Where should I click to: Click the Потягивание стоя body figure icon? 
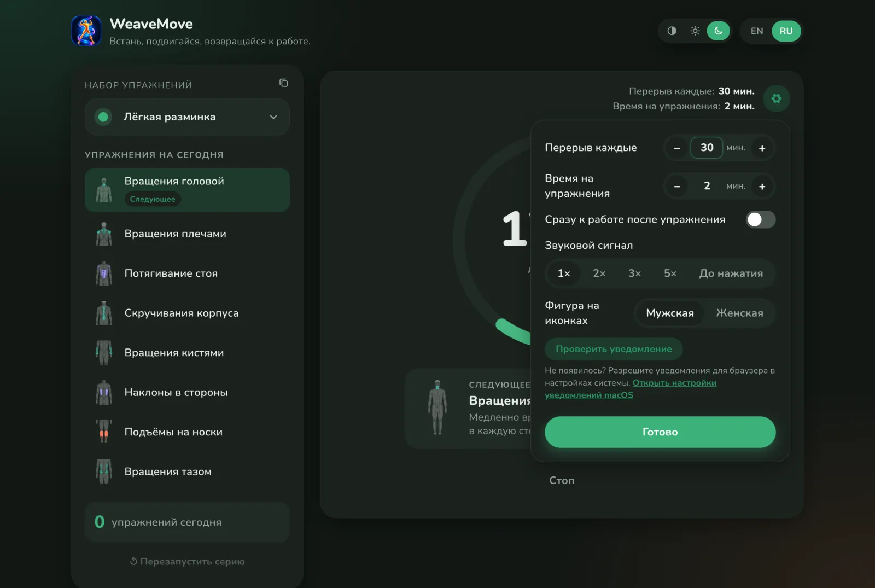[x=104, y=273]
